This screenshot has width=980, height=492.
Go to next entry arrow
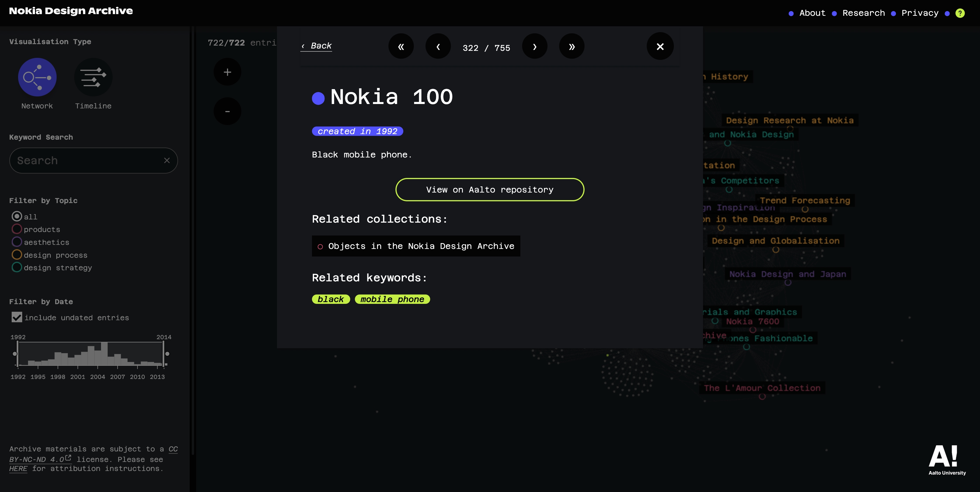coord(535,46)
